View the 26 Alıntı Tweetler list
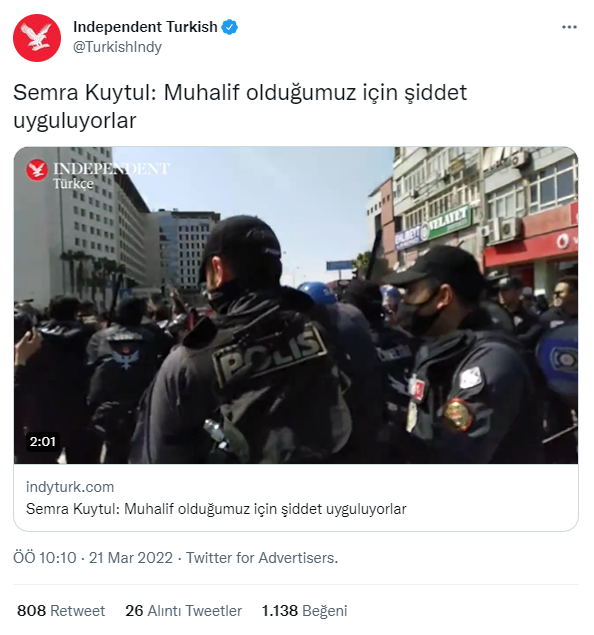The image size is (594, 635). [183, 610]
